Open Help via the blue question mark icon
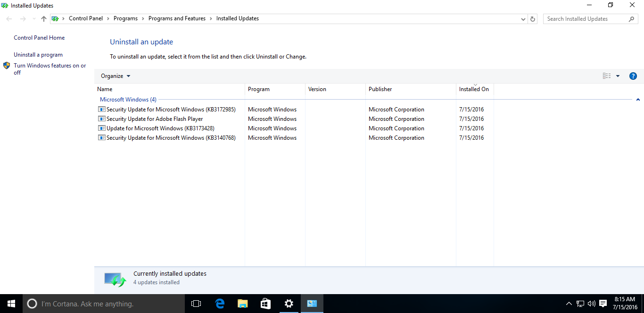 click(633, 76)
